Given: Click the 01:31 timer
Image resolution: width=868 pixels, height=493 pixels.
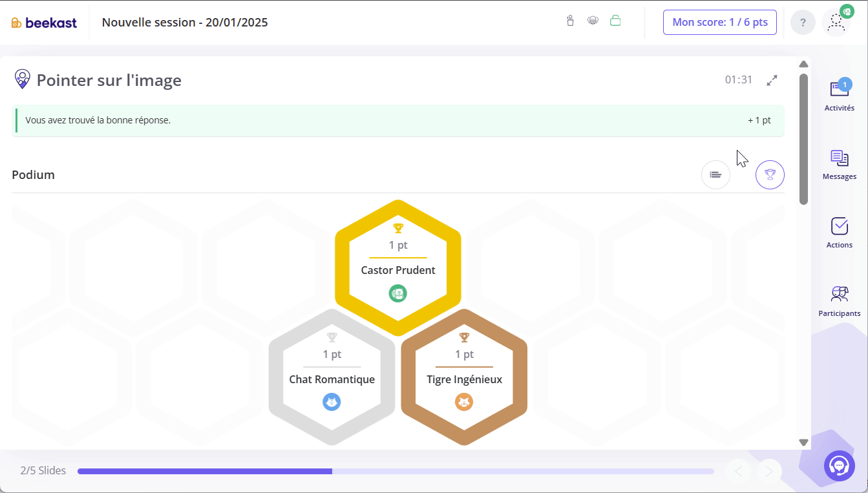Looking at the screenshot, I should coord(739,80).
